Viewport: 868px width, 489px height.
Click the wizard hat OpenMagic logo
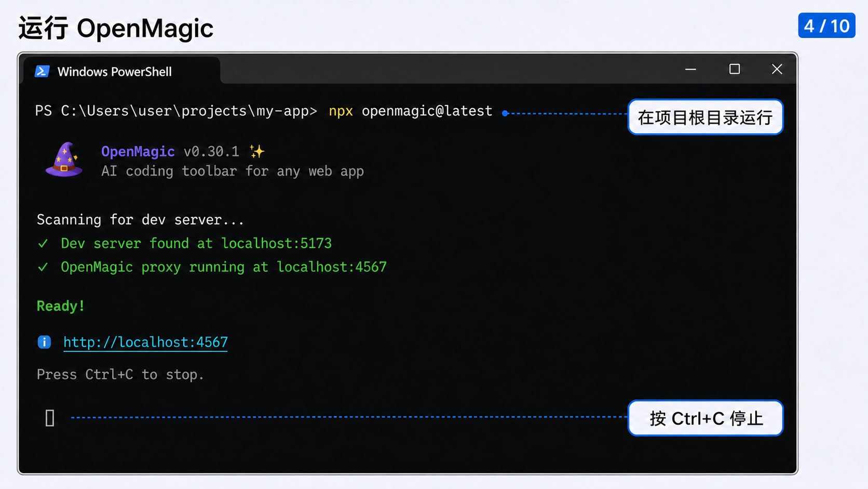click(64, 160)
